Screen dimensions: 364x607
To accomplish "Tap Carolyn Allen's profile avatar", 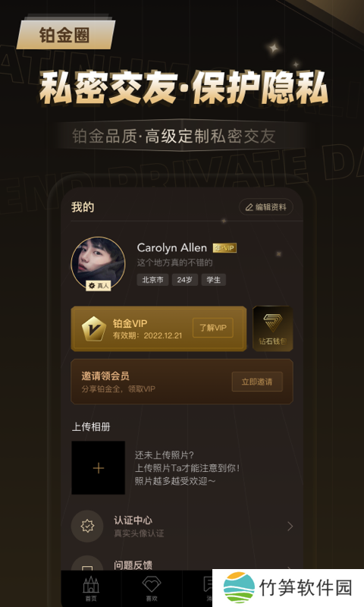I will pyautogui.click(x=99, y=263).
